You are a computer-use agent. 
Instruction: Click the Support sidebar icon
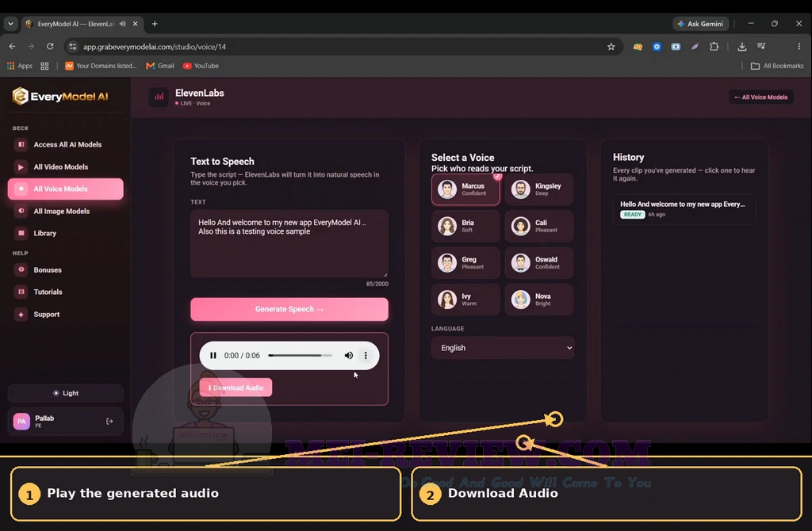tap(21, 314)
